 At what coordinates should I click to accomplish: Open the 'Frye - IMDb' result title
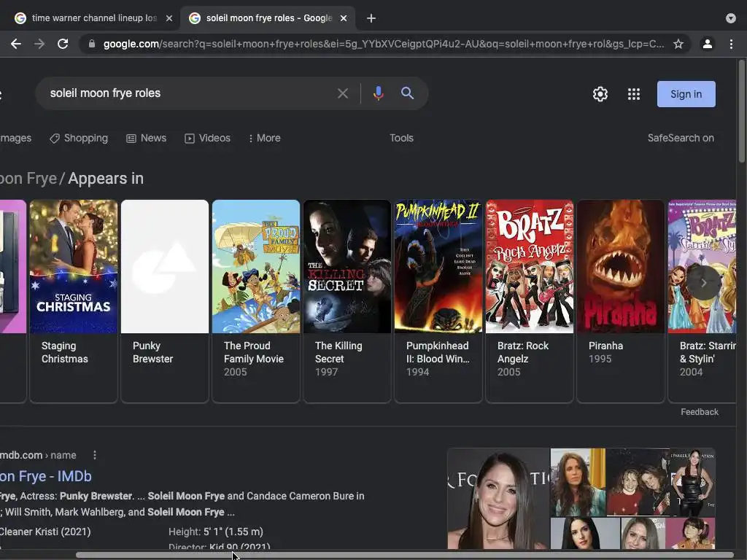[46, 476]
